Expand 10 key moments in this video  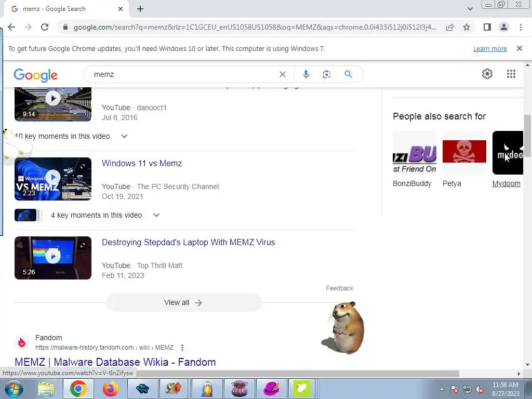(124, 136)
